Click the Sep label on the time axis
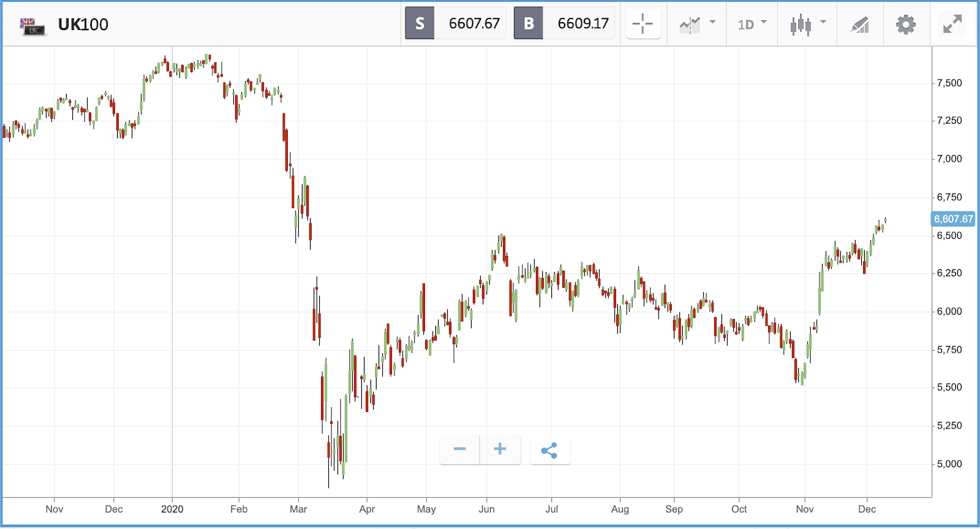The image size is (980, 529). click(674, 509)
